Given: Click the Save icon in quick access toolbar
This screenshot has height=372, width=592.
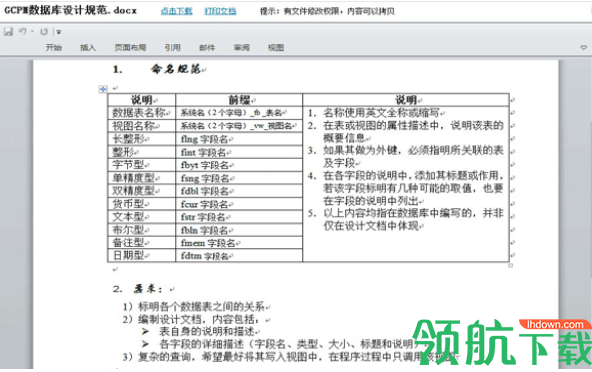Looking at the screenshot, I should (8, 32).
